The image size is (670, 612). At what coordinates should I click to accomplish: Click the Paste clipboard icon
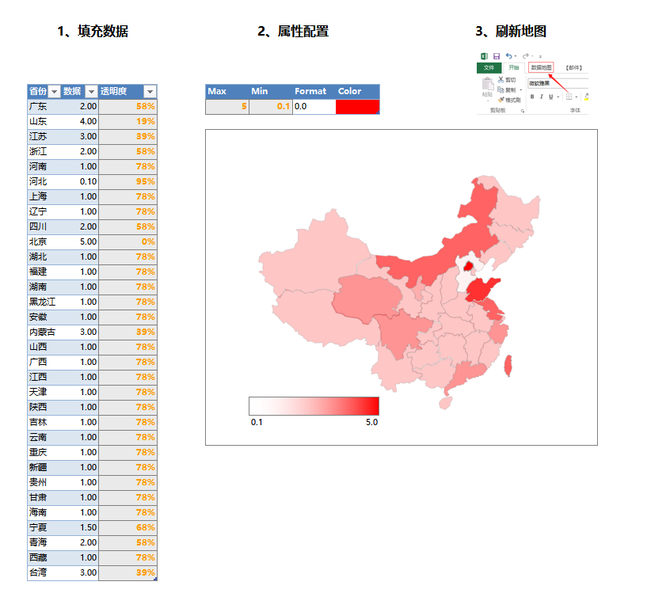[488, 85]
